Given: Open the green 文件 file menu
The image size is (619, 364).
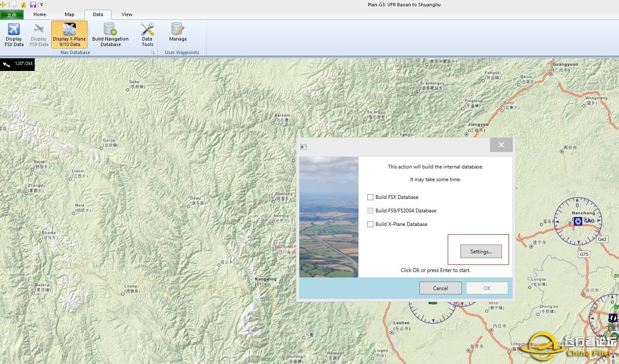Looking at the screenshot, I should coord(12,15).
